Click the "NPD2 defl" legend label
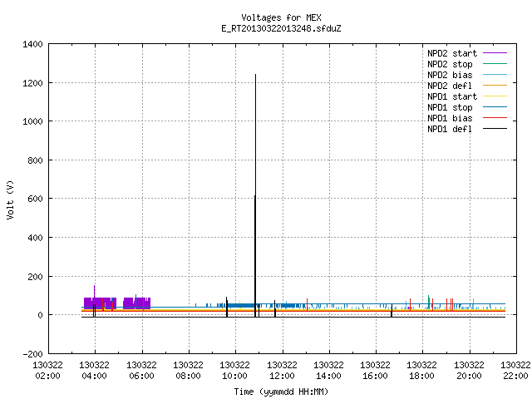The height and width of the screenshot is (399, 532). point(450,86)
